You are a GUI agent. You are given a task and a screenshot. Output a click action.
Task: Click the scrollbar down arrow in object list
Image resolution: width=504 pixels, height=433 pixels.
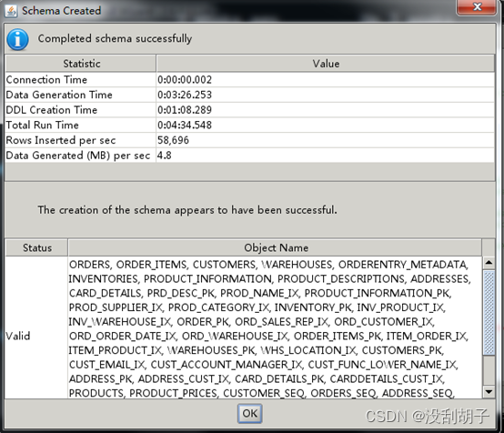point(489,391)
